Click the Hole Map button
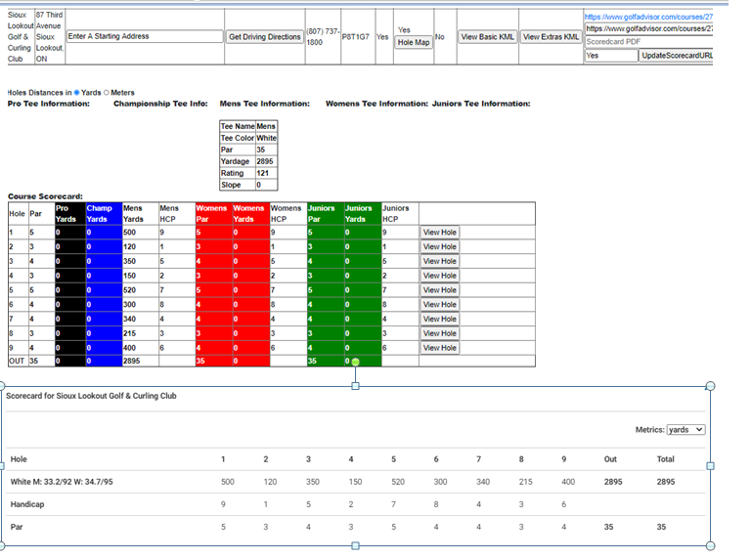The height and width of the screenshot is (560, 751). tap(414, 43)
